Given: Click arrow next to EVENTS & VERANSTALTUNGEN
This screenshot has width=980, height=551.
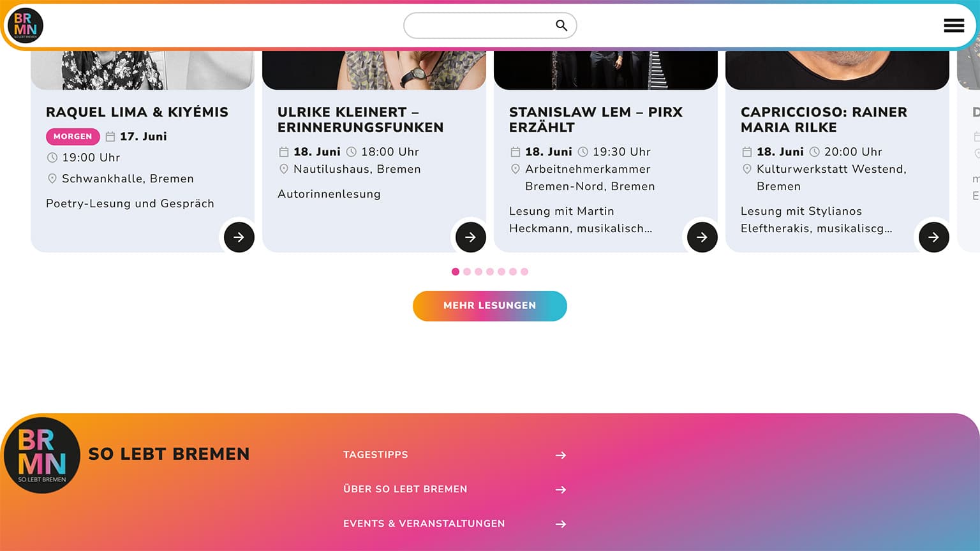Looking at the screenshot, I should 561,524.
